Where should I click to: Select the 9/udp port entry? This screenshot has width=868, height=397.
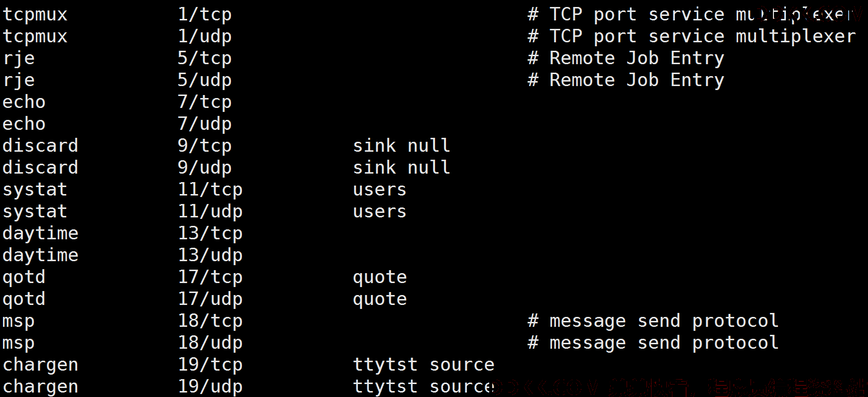click(205, 168)
